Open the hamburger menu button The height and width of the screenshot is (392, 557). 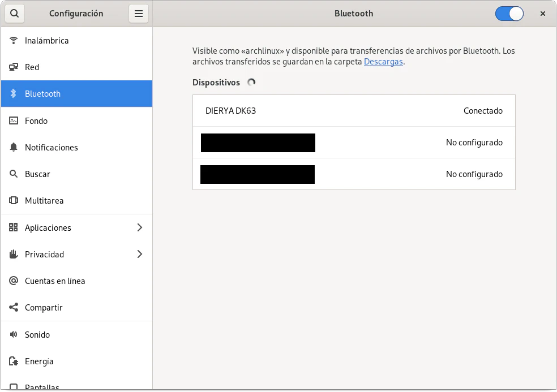(139, 14)
